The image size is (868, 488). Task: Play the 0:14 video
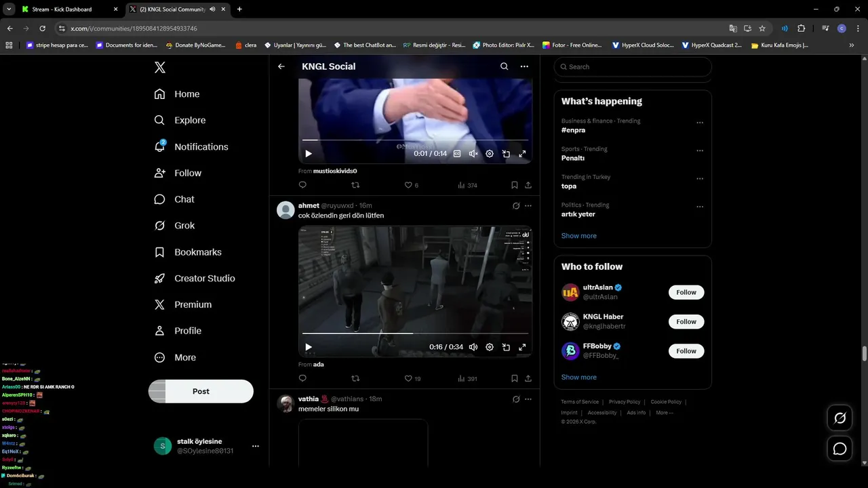(309, 154)
